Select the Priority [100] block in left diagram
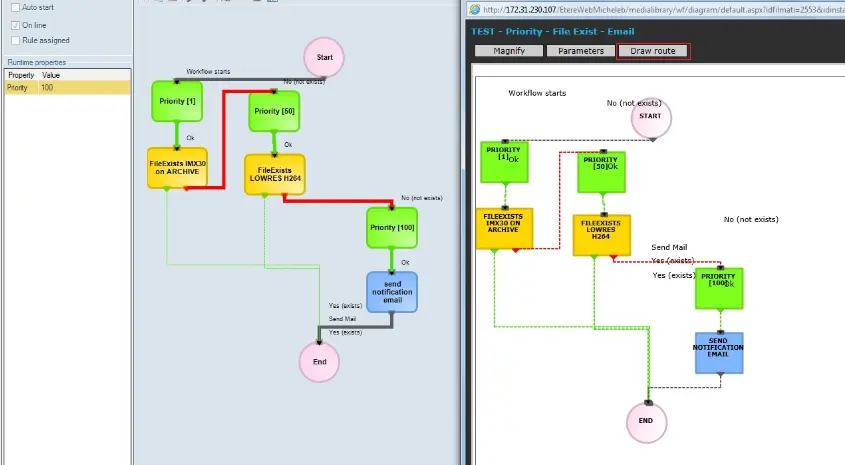Screen dimensions: 845x465 click(x=392, y=228)
